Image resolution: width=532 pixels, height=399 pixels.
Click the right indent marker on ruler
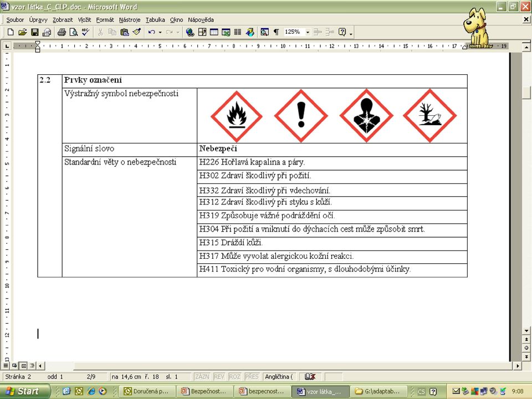(464, 47)
